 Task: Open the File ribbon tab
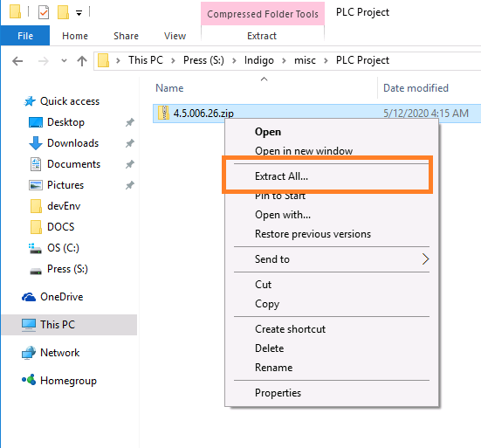click(25, 36)
